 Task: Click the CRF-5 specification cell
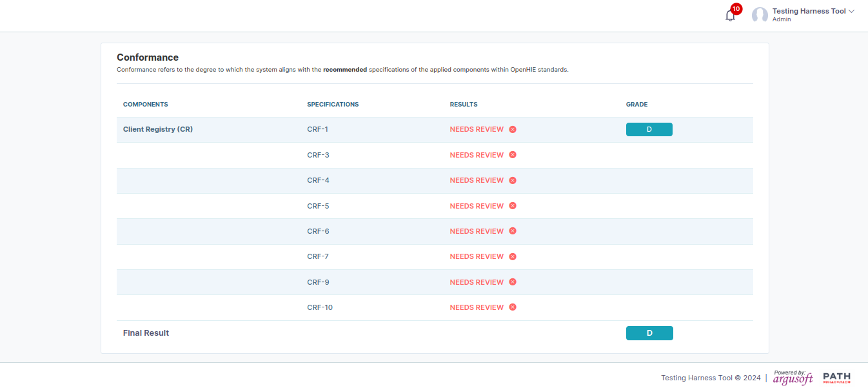point(318,206)
